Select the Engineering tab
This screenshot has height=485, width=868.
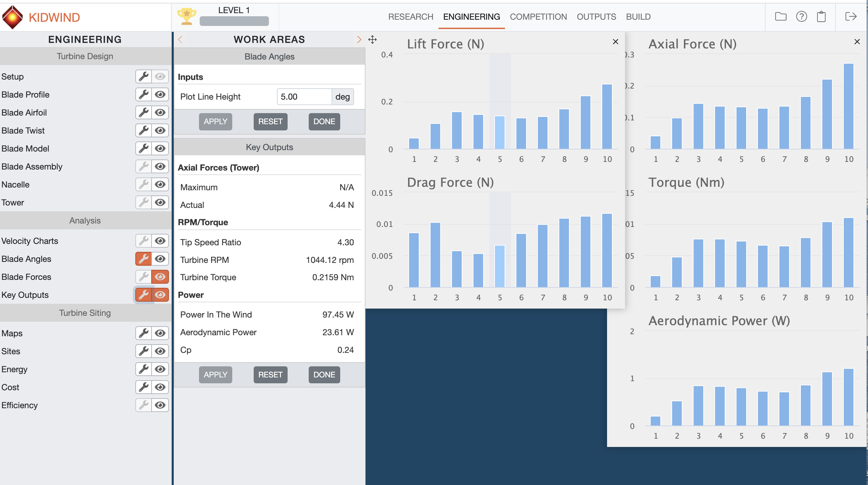(x=471, y=17)
